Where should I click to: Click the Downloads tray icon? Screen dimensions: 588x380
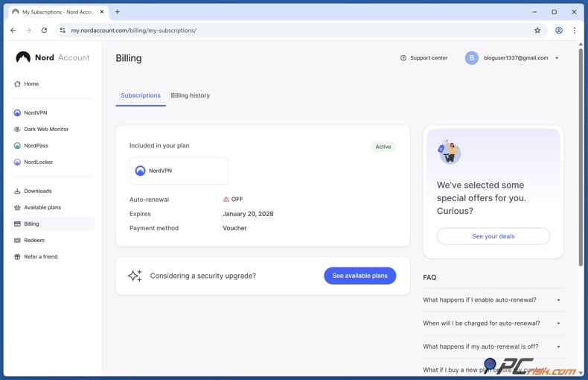tap(17, 191)
